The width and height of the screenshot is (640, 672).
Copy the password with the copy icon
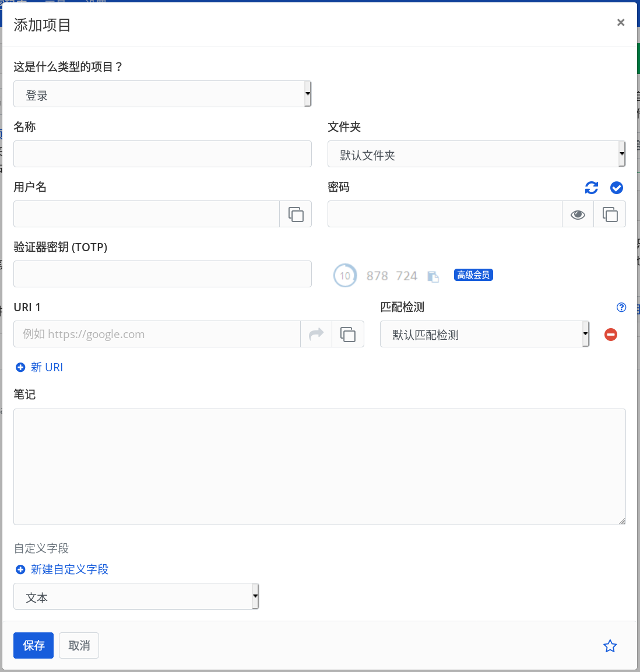click(610, 214)
